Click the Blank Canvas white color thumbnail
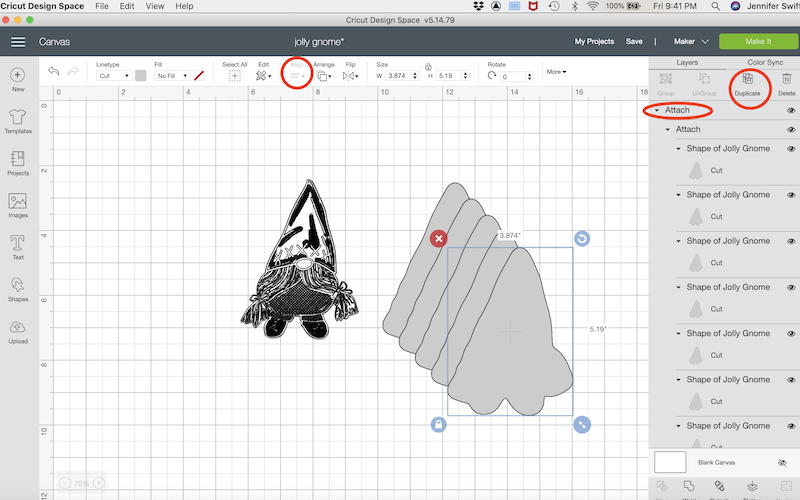The image size is (800, 500). coord(670,462)
